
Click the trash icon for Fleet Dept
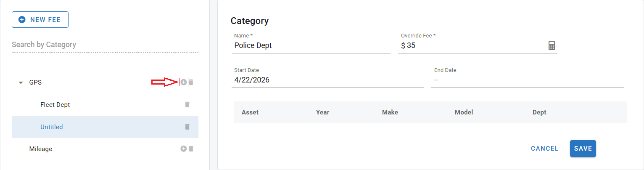click(187, 104)
